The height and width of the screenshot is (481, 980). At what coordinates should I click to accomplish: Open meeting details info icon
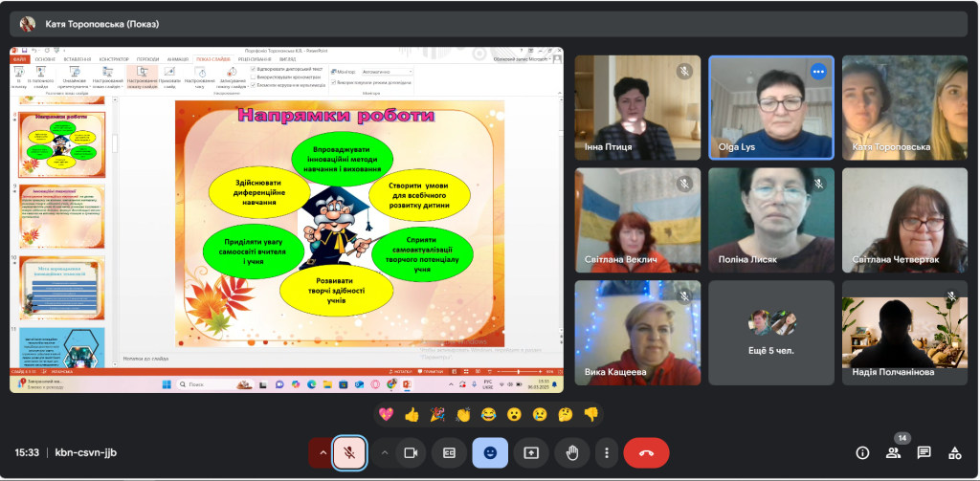(x=862, y=453)
